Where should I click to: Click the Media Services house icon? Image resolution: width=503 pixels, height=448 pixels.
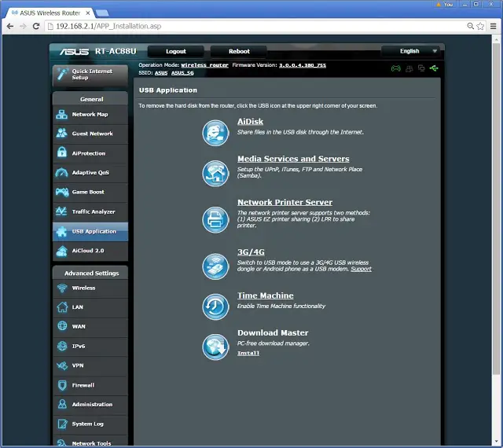215,173
